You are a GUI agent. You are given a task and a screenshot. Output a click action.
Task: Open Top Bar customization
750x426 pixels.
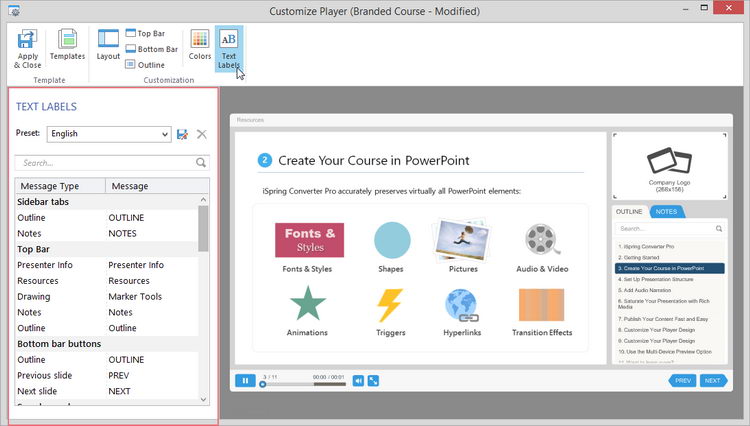[x=145, y=33]
